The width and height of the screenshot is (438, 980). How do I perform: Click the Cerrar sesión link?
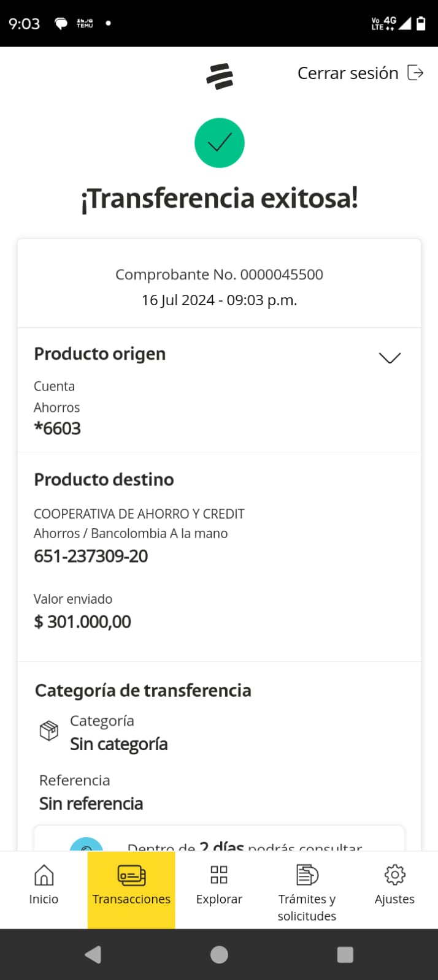pyautogui.click(x=348, y=74)
